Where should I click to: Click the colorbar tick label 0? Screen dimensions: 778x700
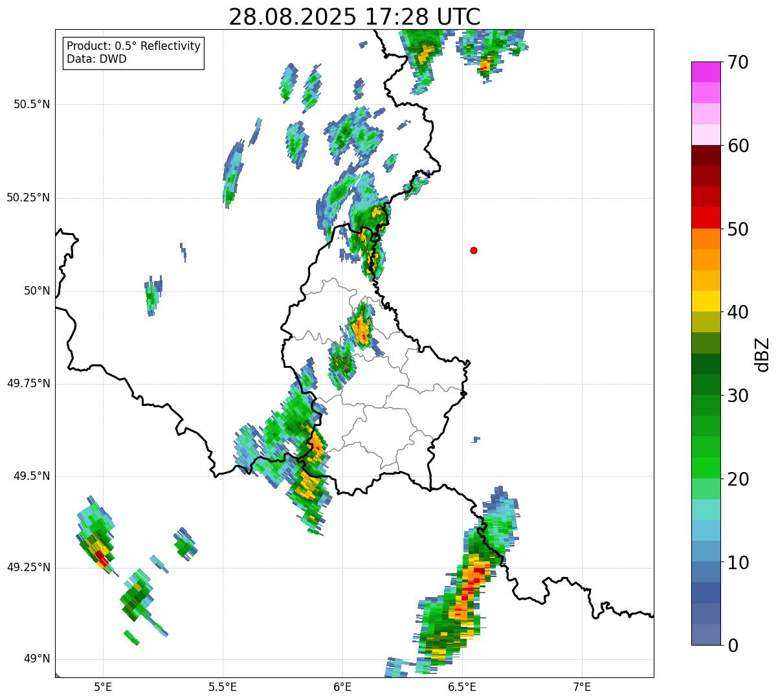point(733,646)
